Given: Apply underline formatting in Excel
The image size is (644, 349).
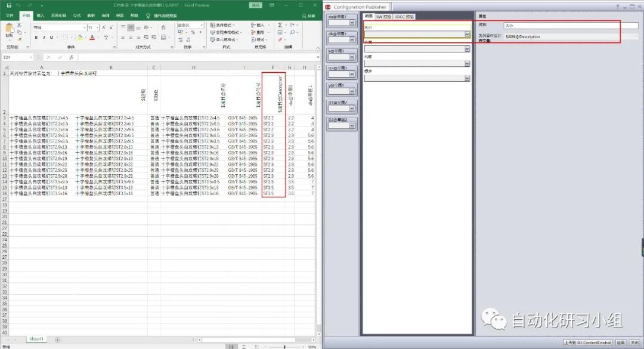Looking at the screenshot, I should click(51, 38).
